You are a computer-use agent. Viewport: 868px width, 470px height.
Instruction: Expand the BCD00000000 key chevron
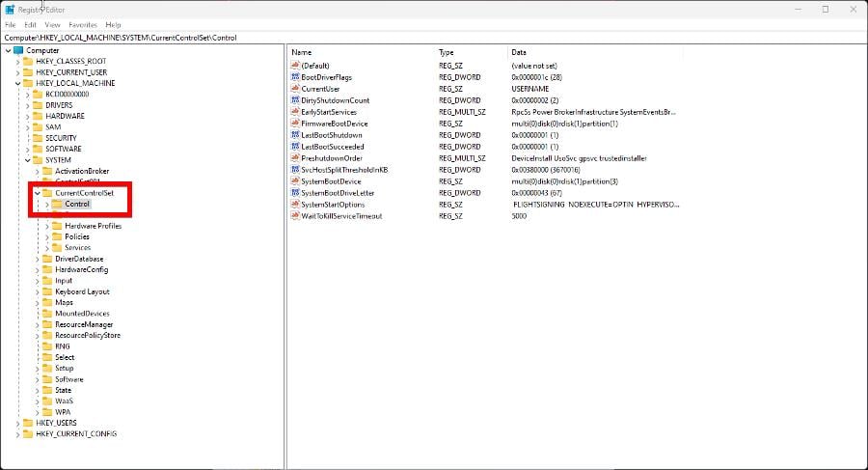[x=27, y=95]
